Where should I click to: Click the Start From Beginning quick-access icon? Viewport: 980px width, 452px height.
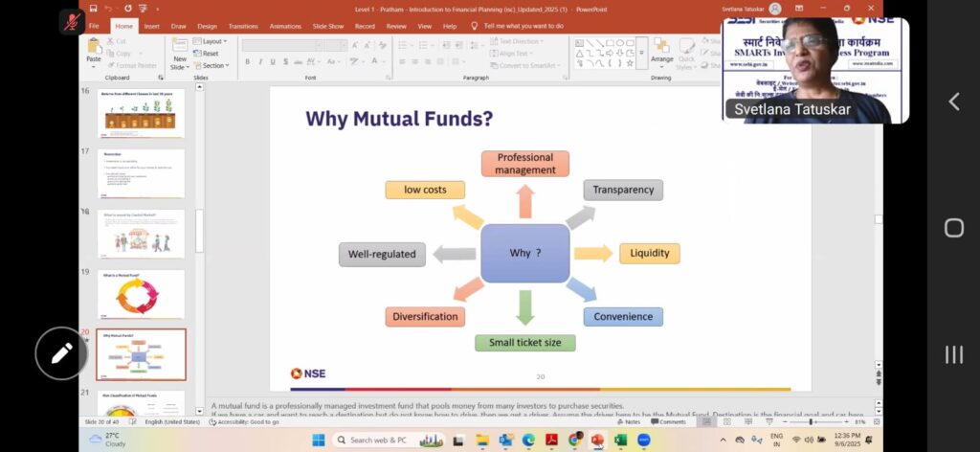coord(142,9)
